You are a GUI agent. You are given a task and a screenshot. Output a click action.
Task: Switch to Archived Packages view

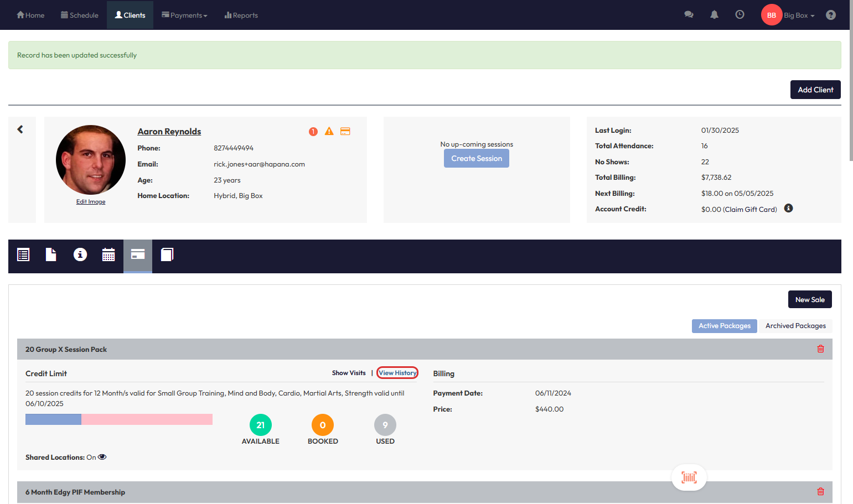coord(795,326)
